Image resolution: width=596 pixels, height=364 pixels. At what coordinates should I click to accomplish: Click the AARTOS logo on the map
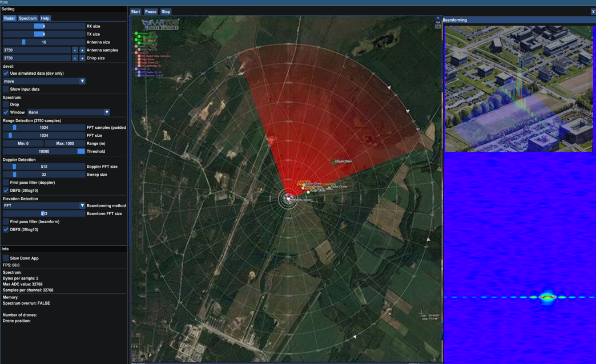tap(160, 24)
